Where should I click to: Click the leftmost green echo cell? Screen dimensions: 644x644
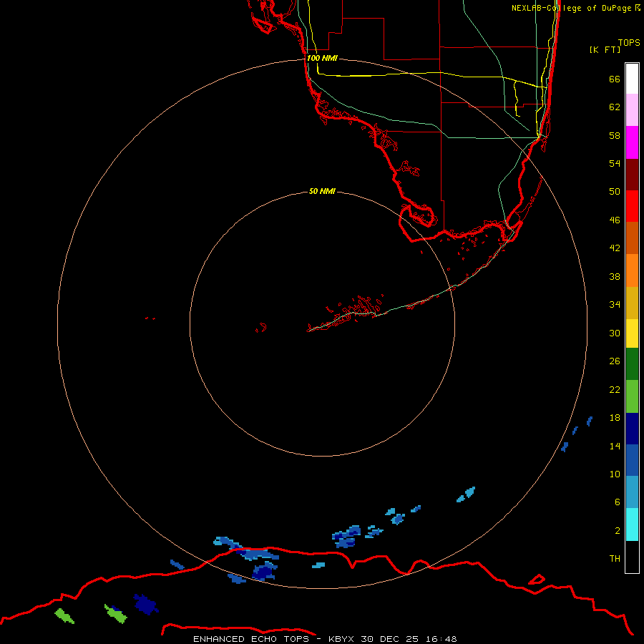(64, 615)
